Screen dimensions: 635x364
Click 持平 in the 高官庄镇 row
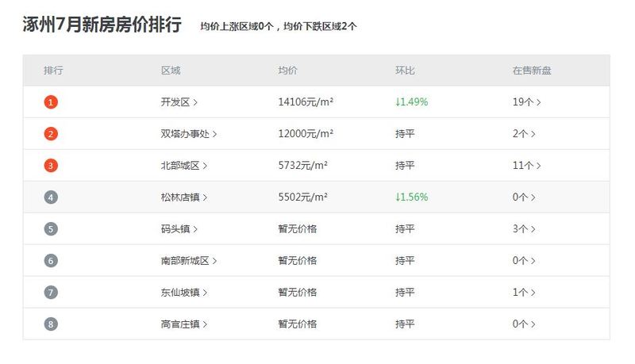405,324
